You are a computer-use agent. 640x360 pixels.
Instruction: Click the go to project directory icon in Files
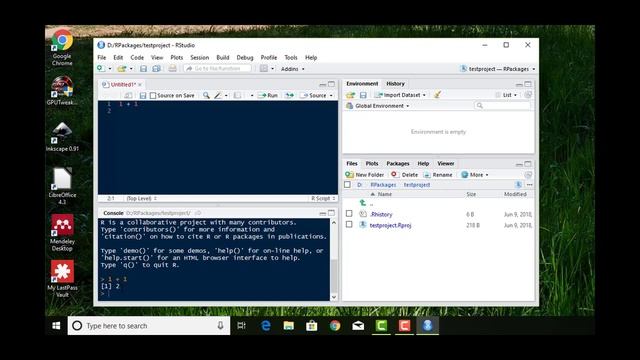point(518,185)
